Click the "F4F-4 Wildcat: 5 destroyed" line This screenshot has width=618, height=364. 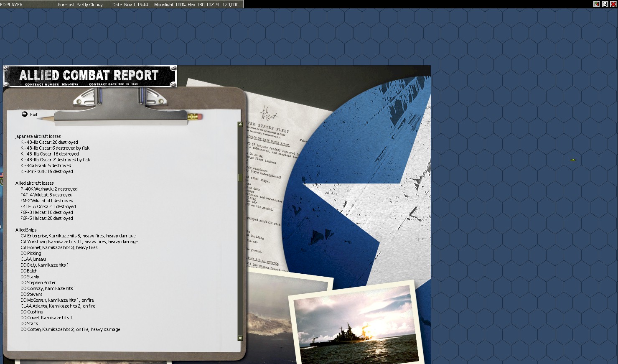click(46, 195)
